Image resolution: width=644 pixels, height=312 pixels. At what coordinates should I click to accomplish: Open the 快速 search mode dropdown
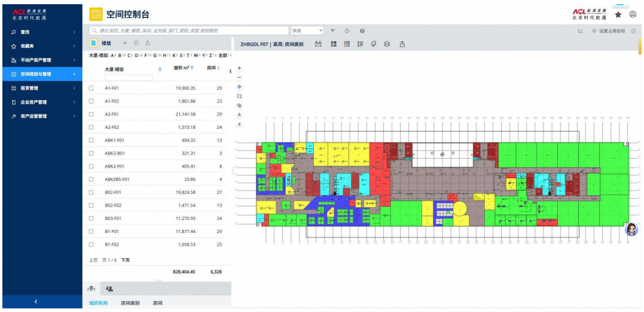(x=307, y=31)
